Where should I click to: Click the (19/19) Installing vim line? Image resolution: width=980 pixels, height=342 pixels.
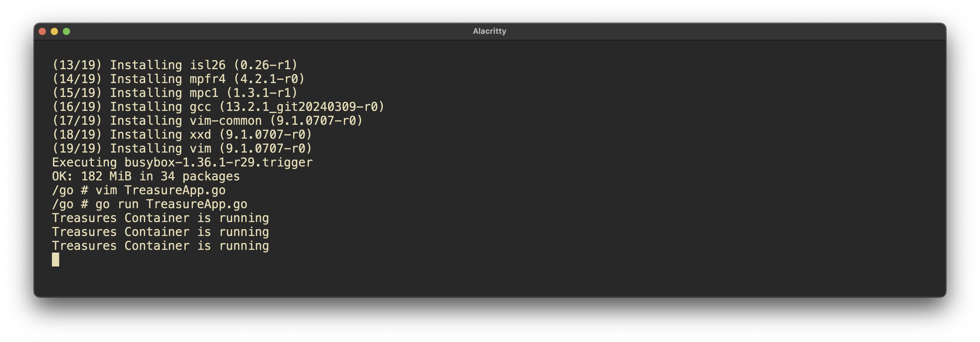(182, 149)
